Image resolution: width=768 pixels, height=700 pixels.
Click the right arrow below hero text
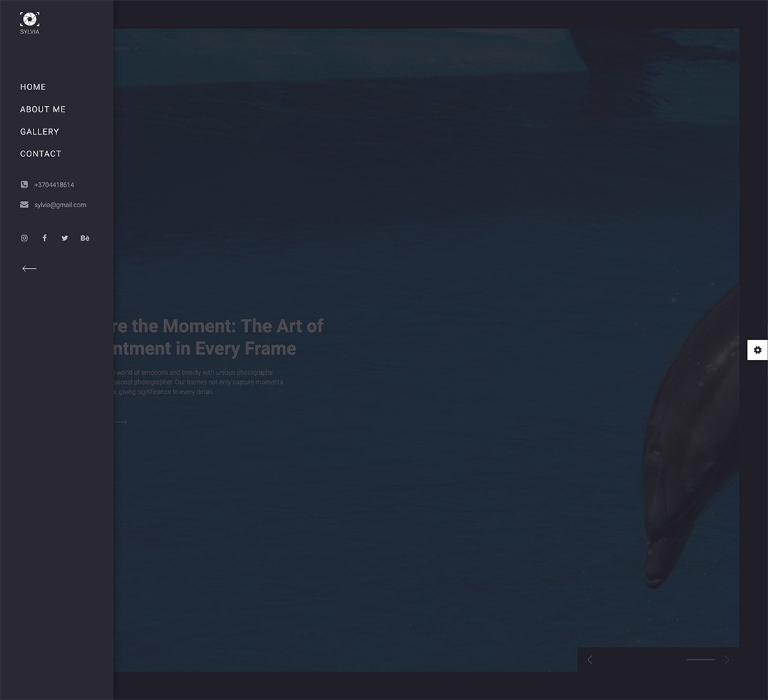click(121, 422)
